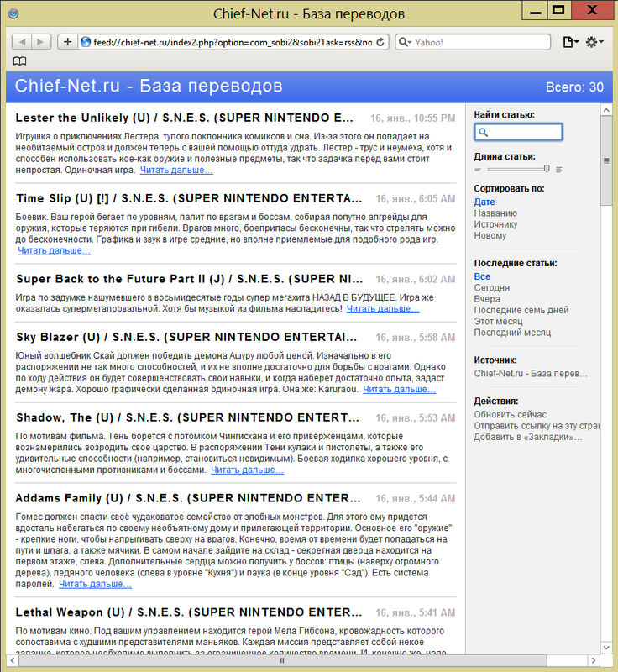Click timestamp 16, янв., 6:05 AM
This screenshot has height=672, width=618.
pos(415,199)
